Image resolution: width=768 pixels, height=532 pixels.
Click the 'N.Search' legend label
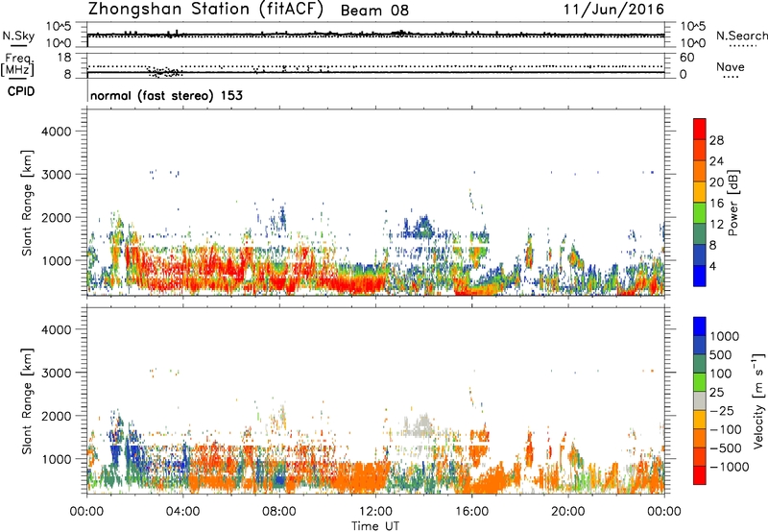[x=741, y=36]
